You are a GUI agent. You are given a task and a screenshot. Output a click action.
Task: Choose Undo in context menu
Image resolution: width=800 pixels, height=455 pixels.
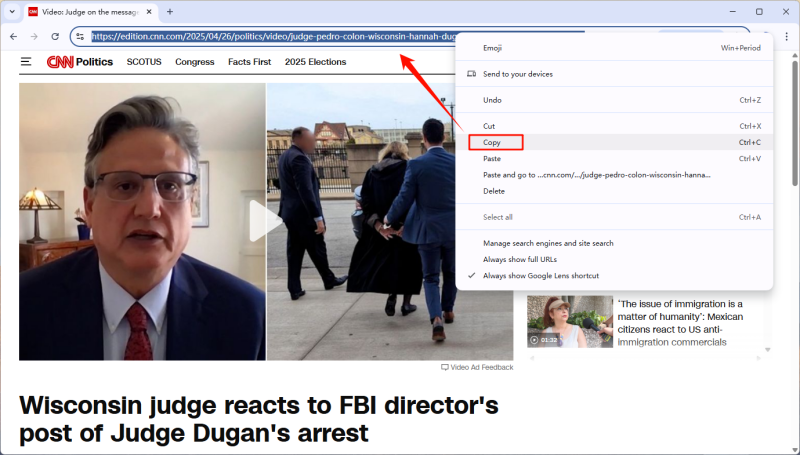coord(614,100)
